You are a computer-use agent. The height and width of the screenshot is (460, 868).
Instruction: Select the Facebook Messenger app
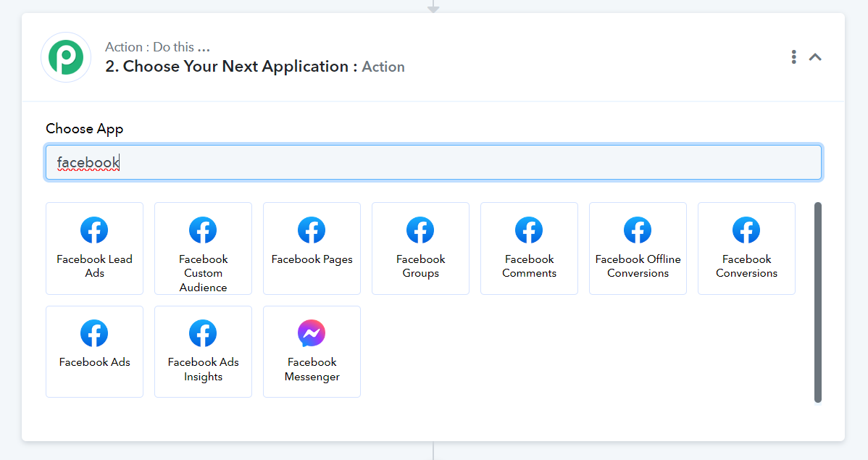pyautogui.click(x=312, y=351)
